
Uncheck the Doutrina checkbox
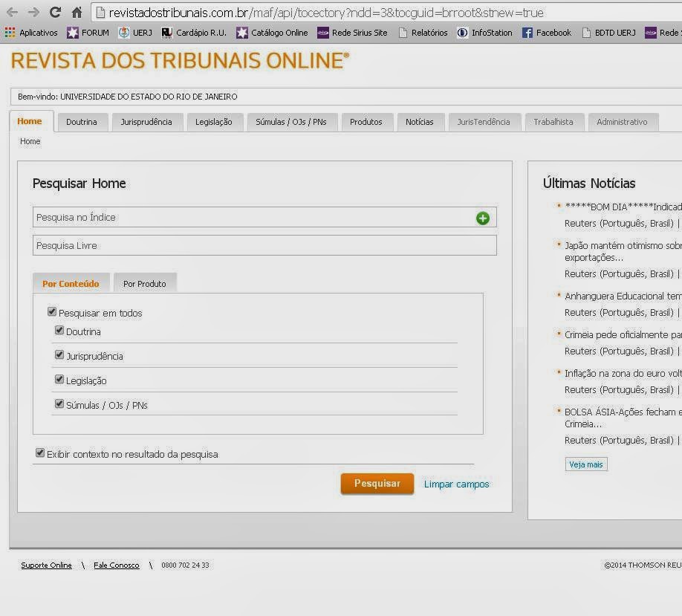tap(59, 330)
